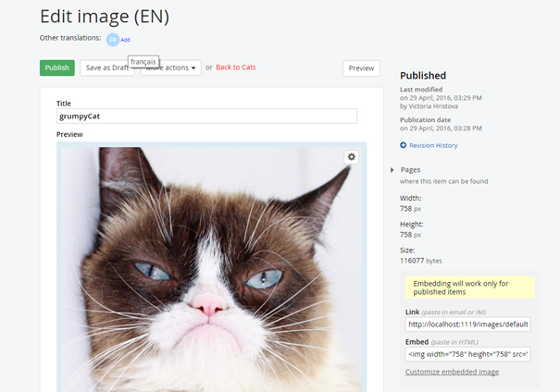Click the FR translation circle icon
Viewport: 560px width, 392px height.
click(x=112, y=40)
